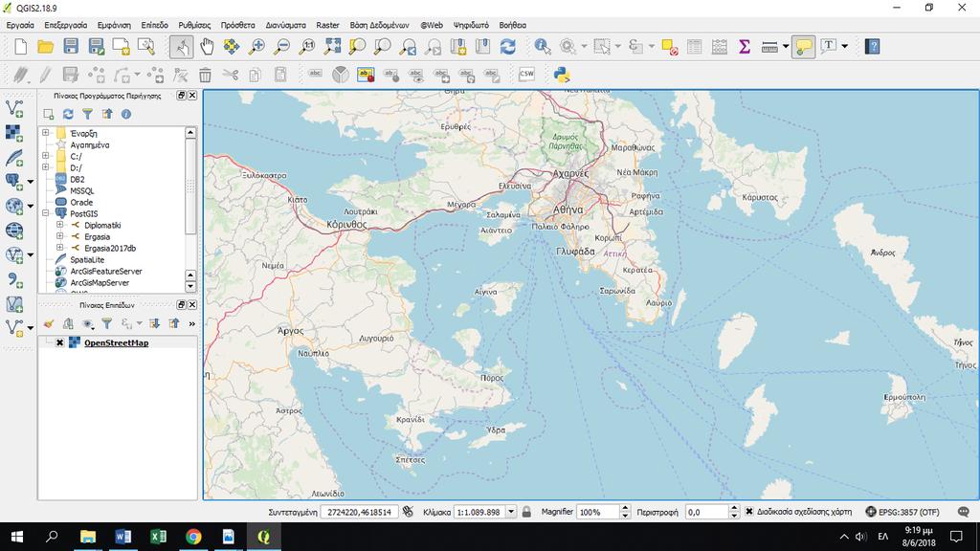Click the Zoom Out magnifier tool
Viewport: 980px width, 551px height.
click(282, 47)
